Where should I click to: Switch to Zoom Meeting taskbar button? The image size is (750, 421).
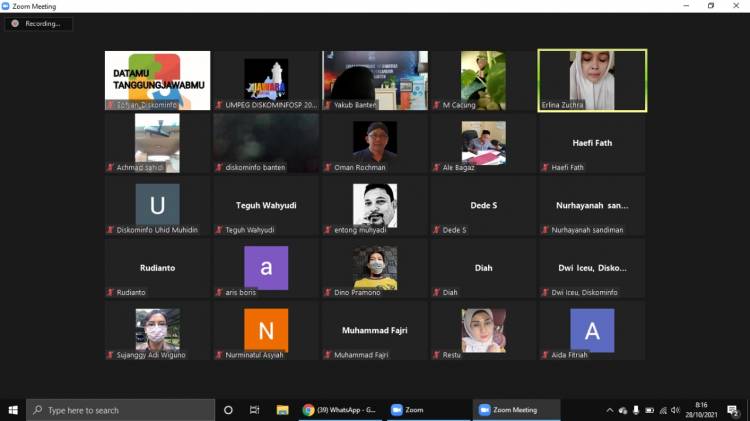pyautogui.click(x=517, y=410)
